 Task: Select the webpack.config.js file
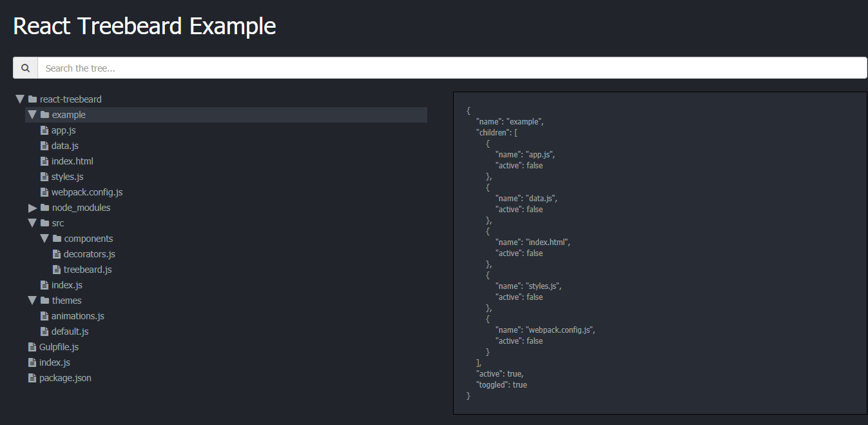point(87,192)
